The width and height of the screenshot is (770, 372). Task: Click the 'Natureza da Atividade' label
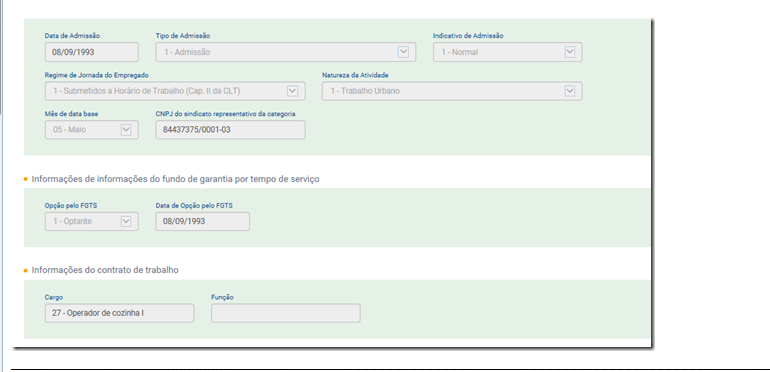[355, 75]
